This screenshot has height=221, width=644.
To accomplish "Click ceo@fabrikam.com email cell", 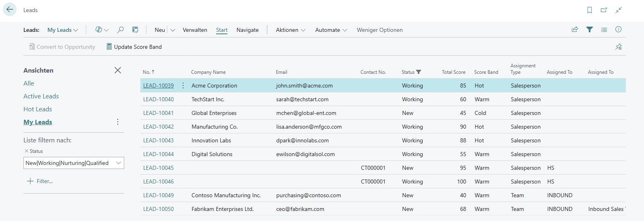I will coord(300,209).
